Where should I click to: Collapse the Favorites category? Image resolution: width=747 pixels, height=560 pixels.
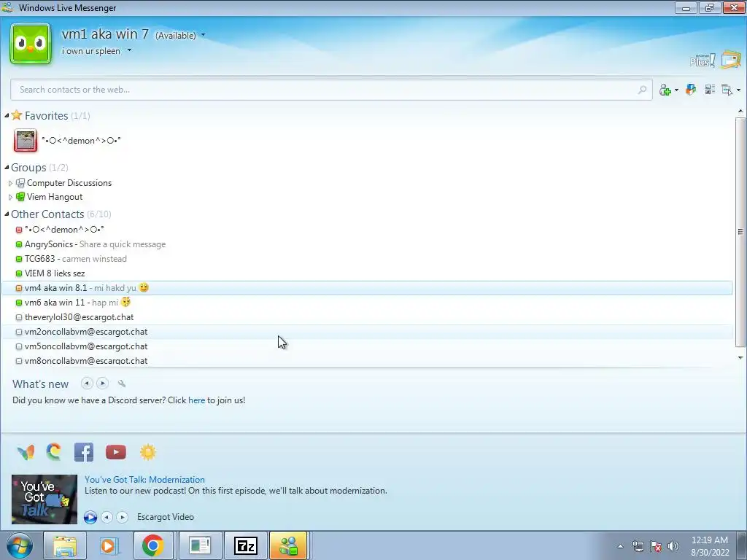[x=7, y=116]
